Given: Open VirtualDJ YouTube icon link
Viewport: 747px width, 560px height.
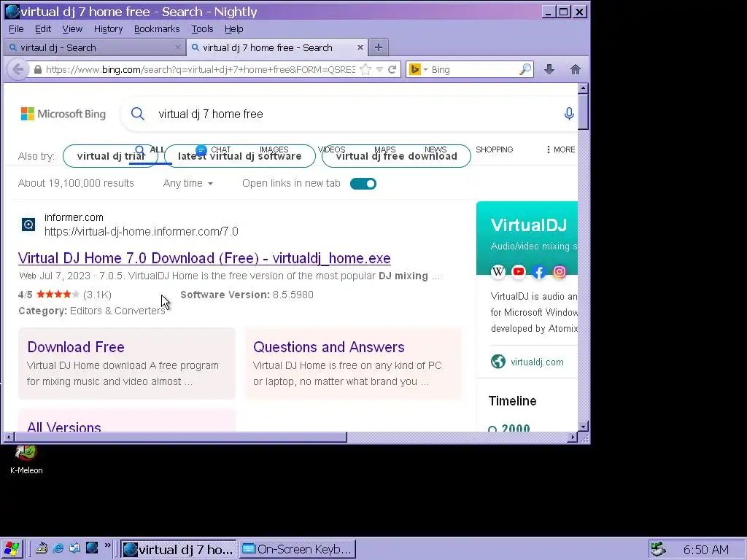Looking at the screenshot, I should pos(519,271).
